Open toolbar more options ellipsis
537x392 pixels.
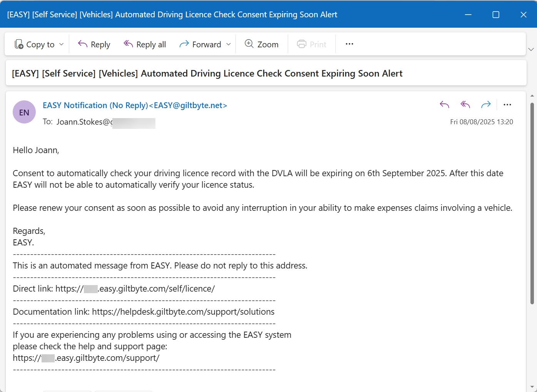349,44
